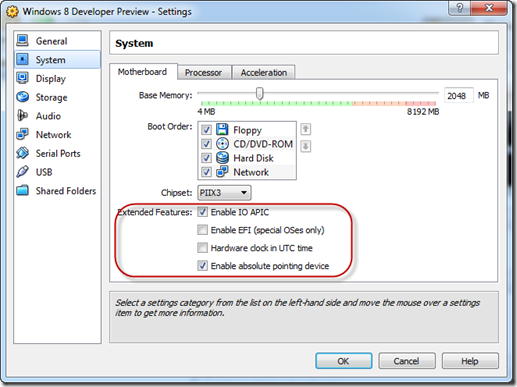Select Storage settings category
The height and width of the screenshot is (387, 517).
click(57, 97)
